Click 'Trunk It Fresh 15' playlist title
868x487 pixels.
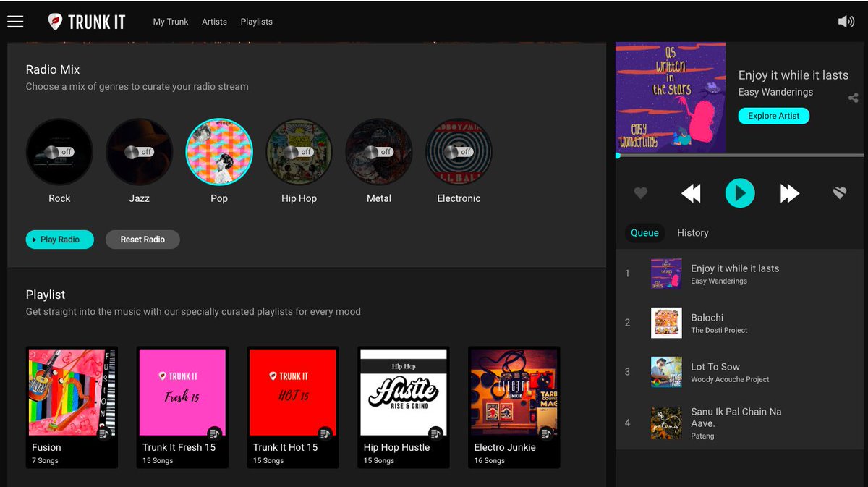click(179, 447)
